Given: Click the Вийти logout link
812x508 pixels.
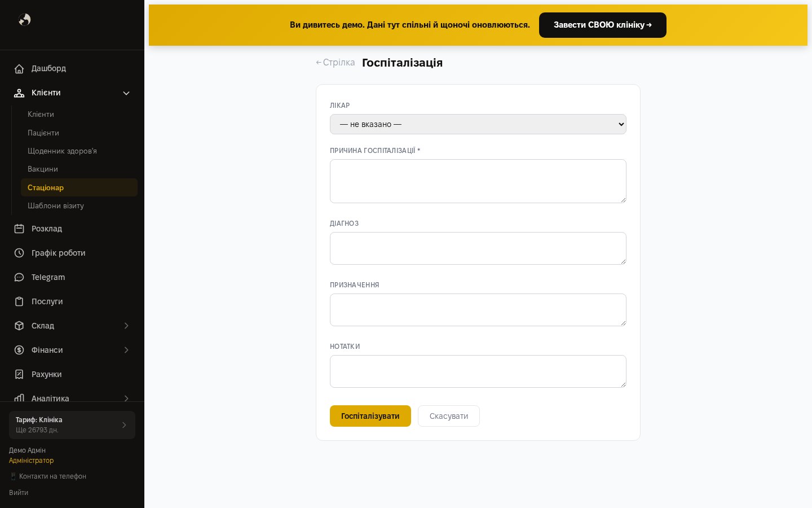Looking at the screenshot, I should (x=19, y=493).
